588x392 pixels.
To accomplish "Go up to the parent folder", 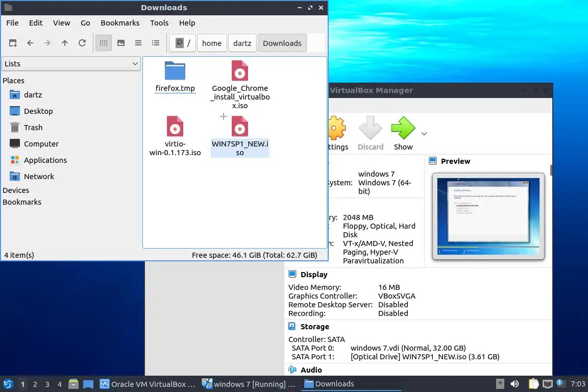I will pos(64,43).
